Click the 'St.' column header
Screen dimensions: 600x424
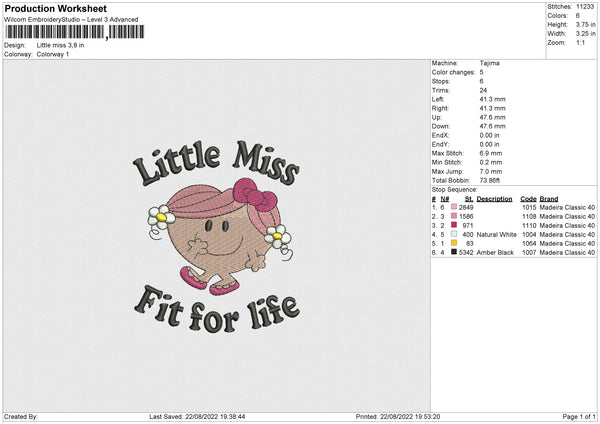[469, 199]
